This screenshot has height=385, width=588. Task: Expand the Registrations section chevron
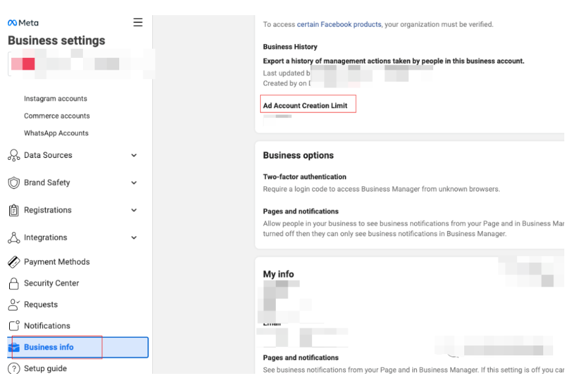(x=134, y=211)
